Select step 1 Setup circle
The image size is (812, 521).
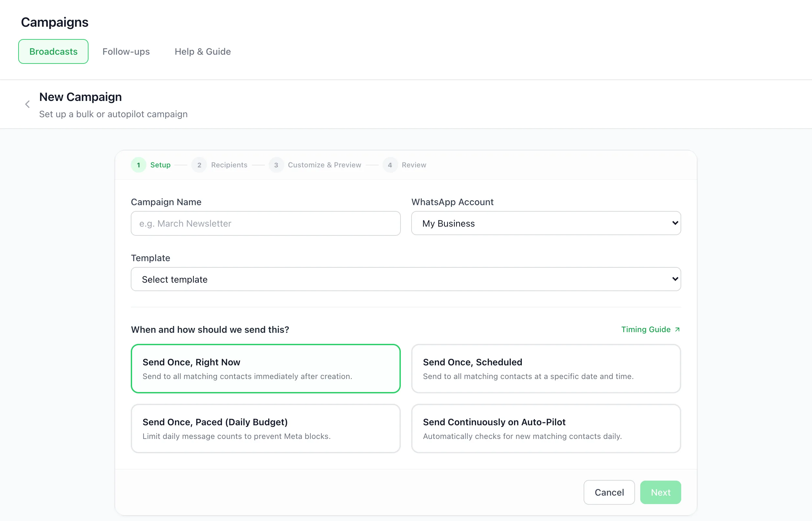(139, 165)
